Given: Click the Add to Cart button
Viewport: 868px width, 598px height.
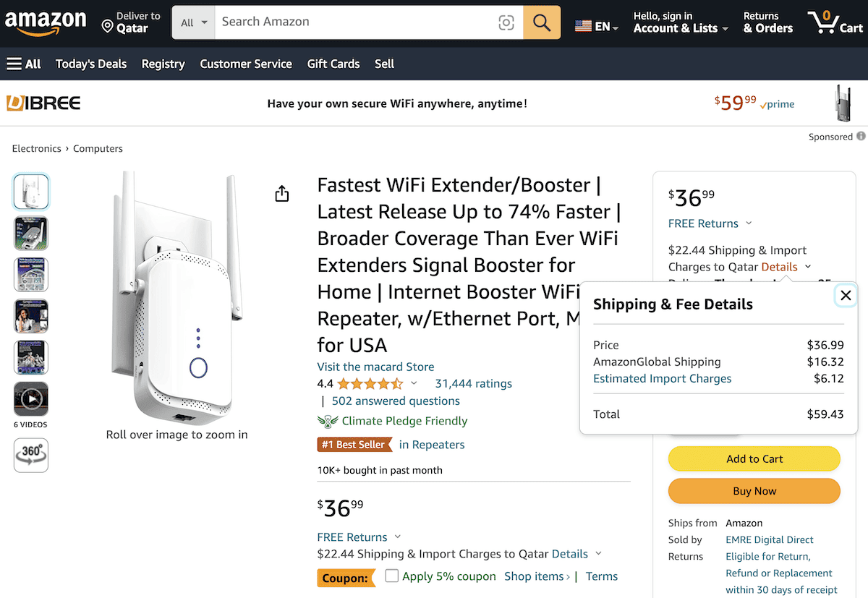Looking at the screenshot, I should pos(754,458).
